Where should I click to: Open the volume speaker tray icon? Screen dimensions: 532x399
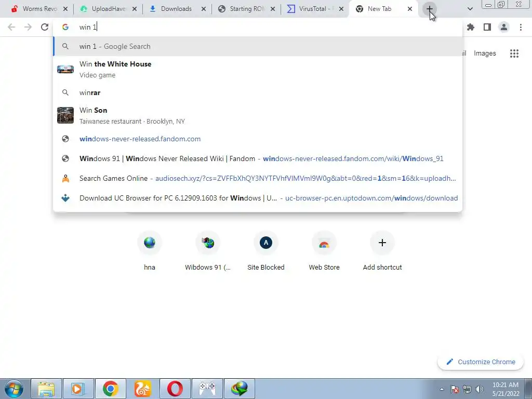(480, 389)
